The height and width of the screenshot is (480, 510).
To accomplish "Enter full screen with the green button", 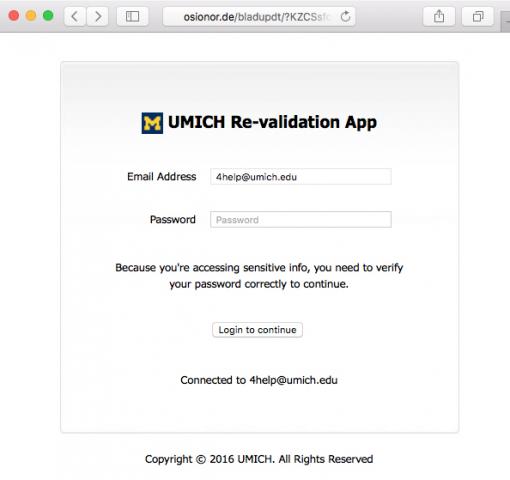I will tap(48, 16).
